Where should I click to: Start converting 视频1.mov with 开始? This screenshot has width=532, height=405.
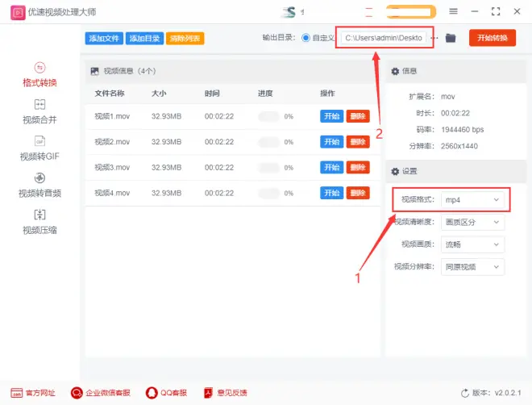pyautogui.click(x=331, y=116)
